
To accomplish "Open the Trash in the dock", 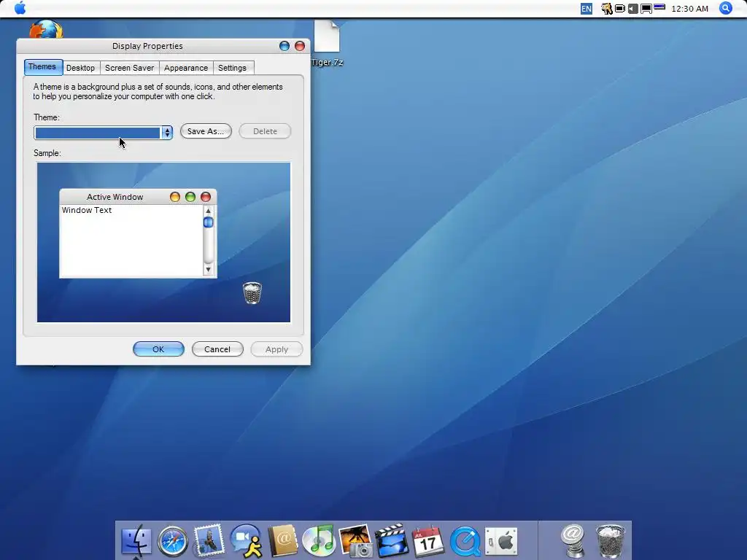I will click(611, 541).
